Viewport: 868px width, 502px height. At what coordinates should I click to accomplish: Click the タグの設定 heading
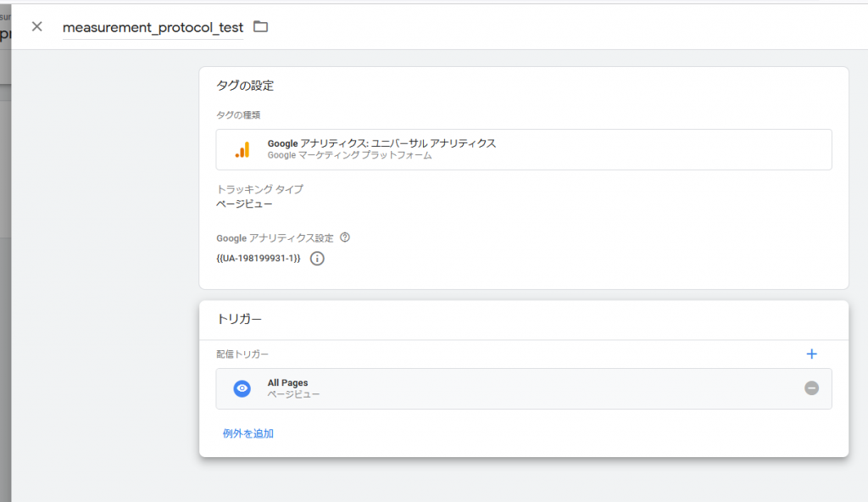click(245, 86)
